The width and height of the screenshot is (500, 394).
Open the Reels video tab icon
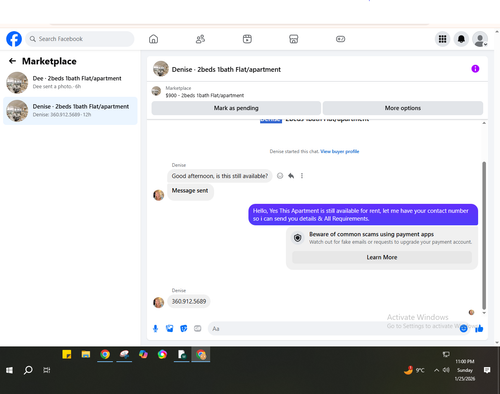pos(247,39)
